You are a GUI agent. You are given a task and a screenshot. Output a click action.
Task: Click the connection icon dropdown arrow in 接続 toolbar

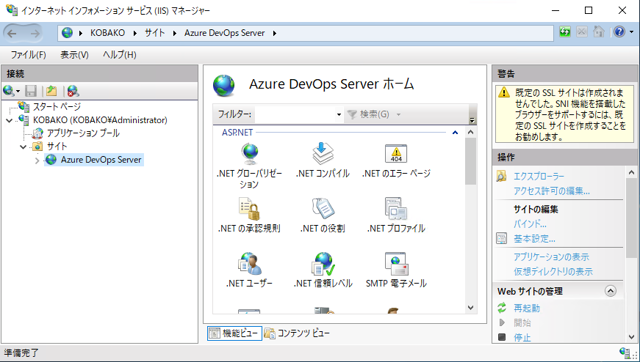(18, 91)
